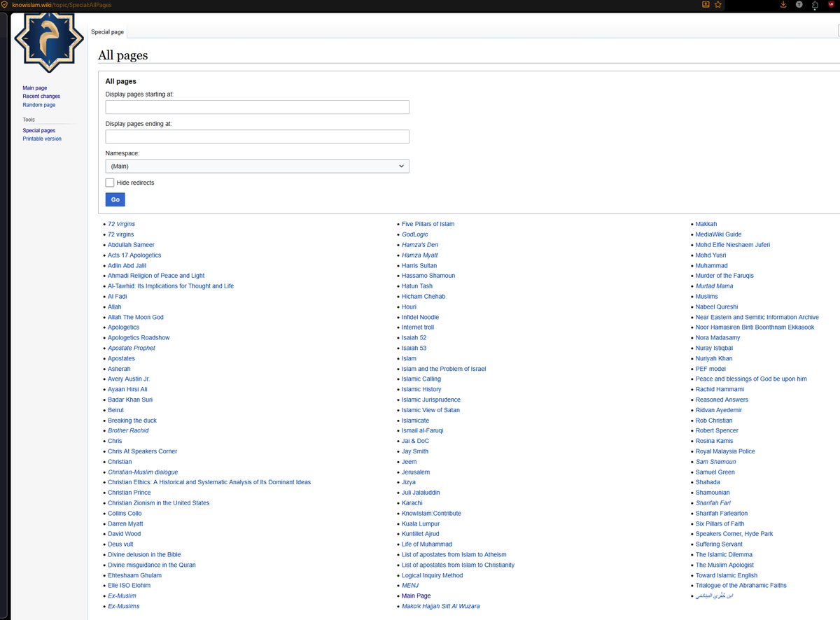
Task: Open Islam and the Problem of Israel
Action: 444,369
